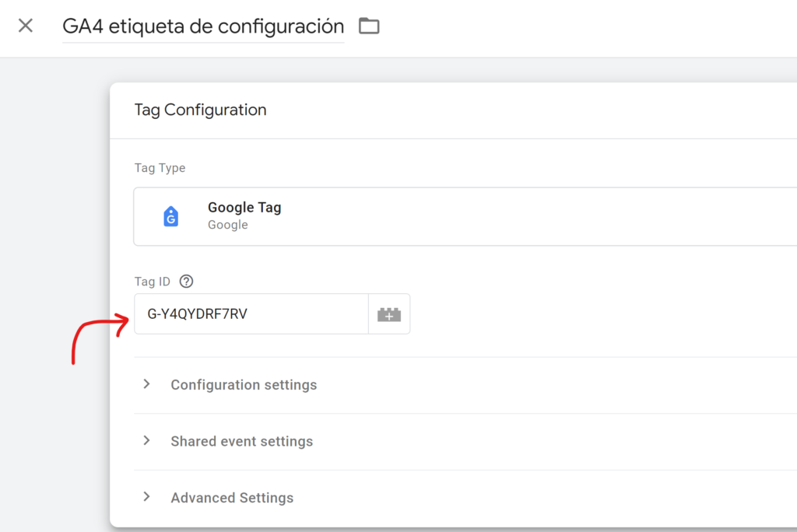The height and width of the screenshot is (532, 797).
Task: Click the Google vendor subtitle under Google Tag
Action: point(228,225)
